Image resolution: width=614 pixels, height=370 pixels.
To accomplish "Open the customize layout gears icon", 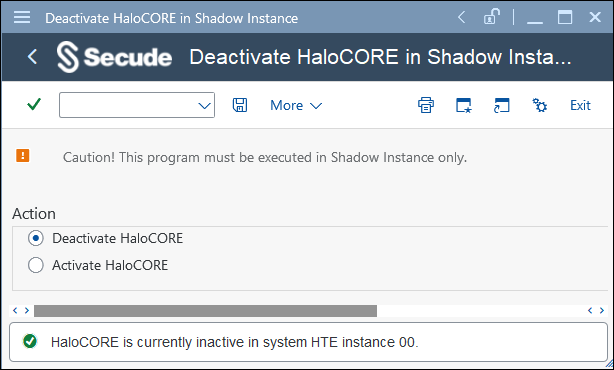I will point(540,105).
